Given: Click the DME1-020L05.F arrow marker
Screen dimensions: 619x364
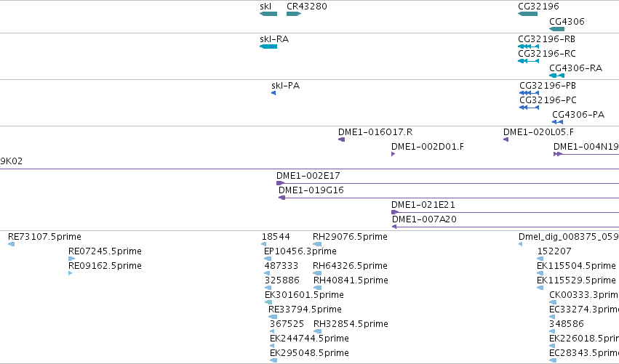Looking at the screenshot, I should [x=506, y=139].
